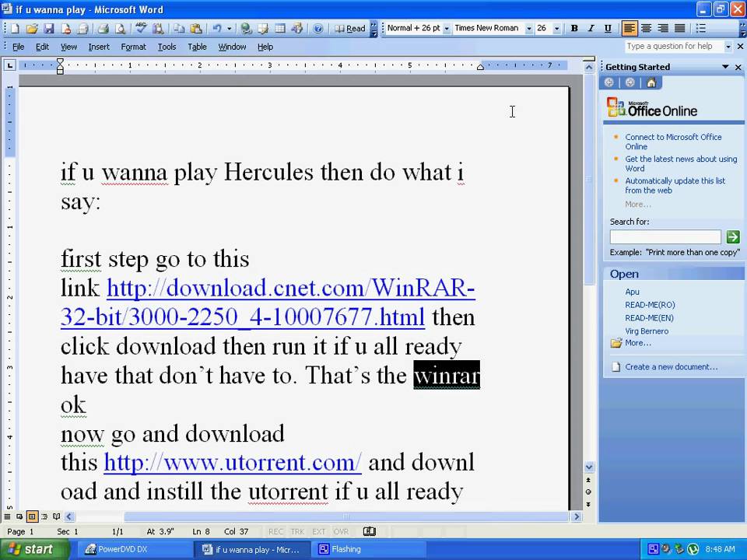
Task: Toggle OVR overtype mode in status bar
Action: [341, 531]
